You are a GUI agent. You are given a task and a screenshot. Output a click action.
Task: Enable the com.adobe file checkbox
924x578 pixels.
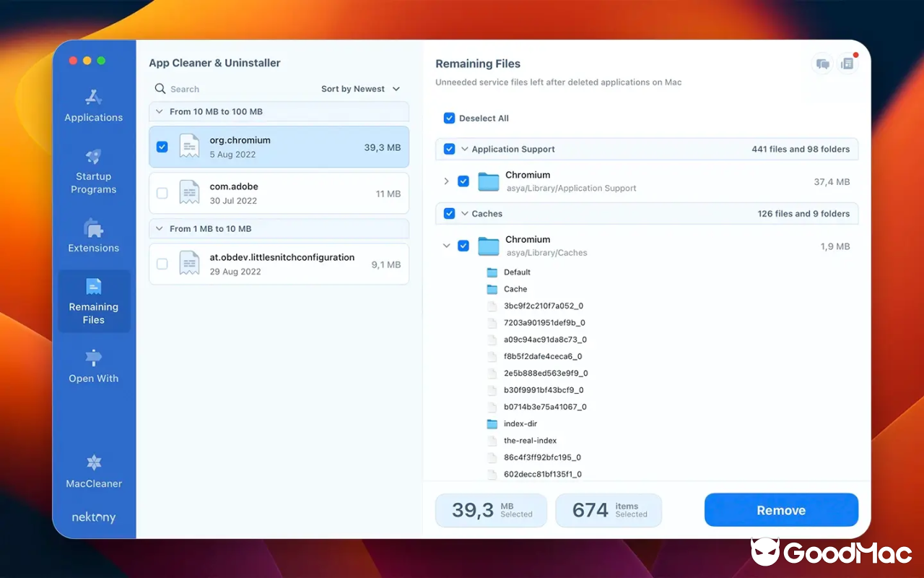(x=162, y=192)
